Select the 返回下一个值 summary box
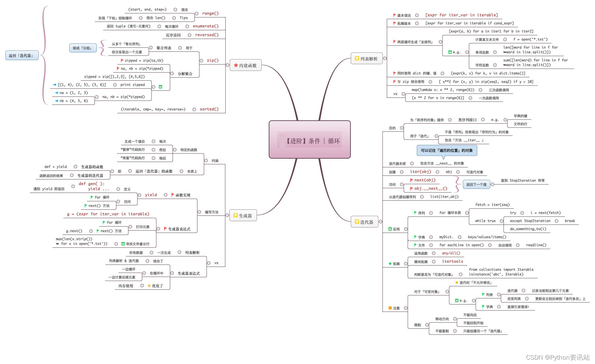The height and width of the screenshot is (364, 595). pos(476,185)
